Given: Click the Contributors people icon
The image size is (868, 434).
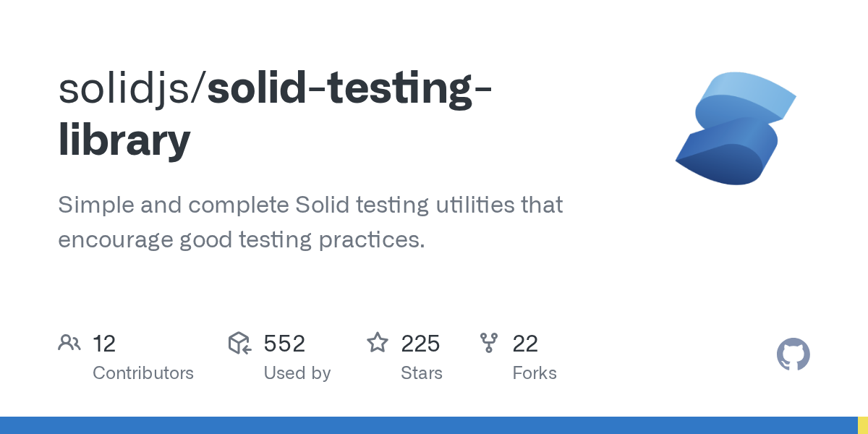Looking at the screenshot, I should [69, 343].
